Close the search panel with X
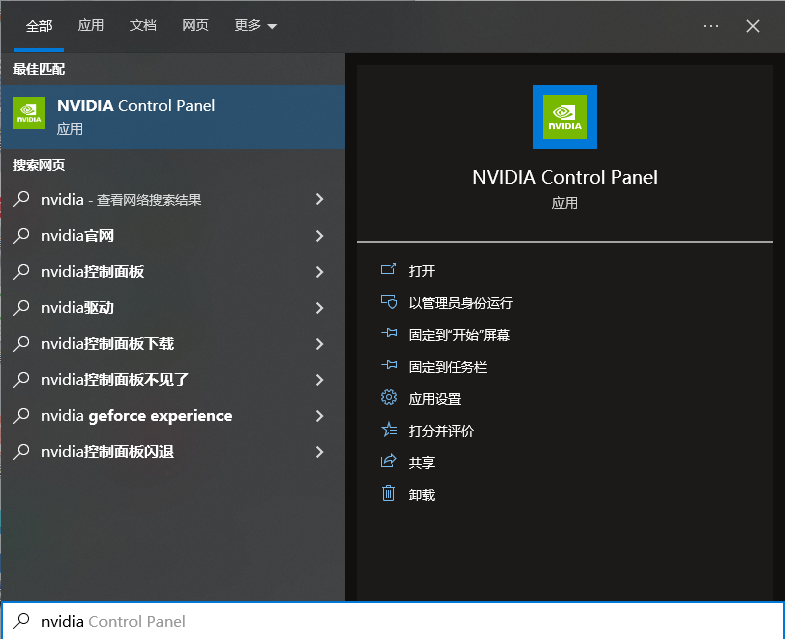The height and width of the screenshot is (639, 785). coord(752,26)
